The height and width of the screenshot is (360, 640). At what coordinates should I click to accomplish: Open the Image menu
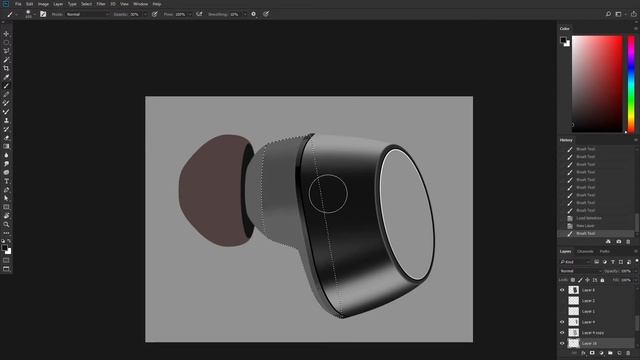[x=43, y=4]
